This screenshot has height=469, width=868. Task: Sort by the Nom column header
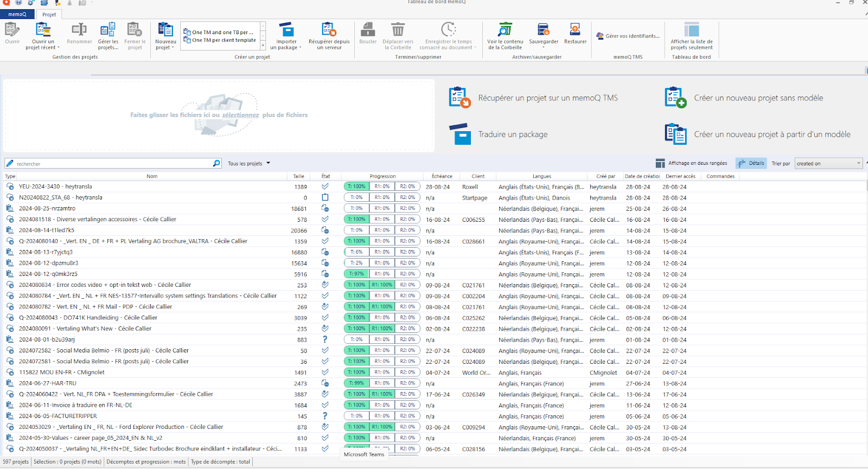tap(152, 176)
